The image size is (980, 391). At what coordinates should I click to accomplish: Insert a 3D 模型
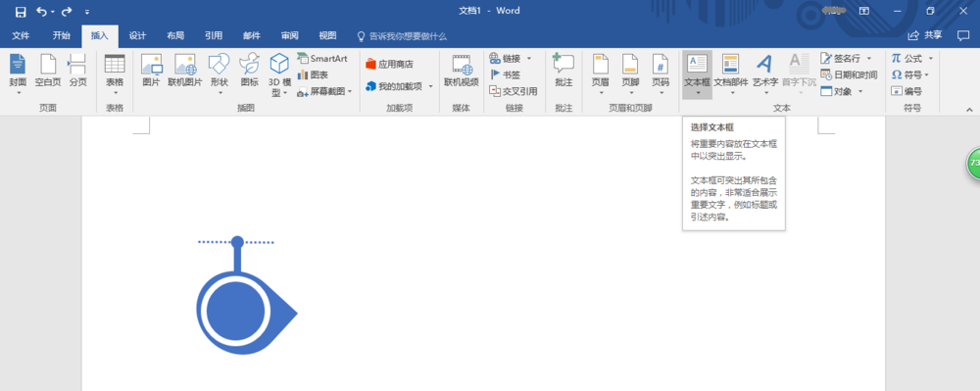tap(279, 74)
